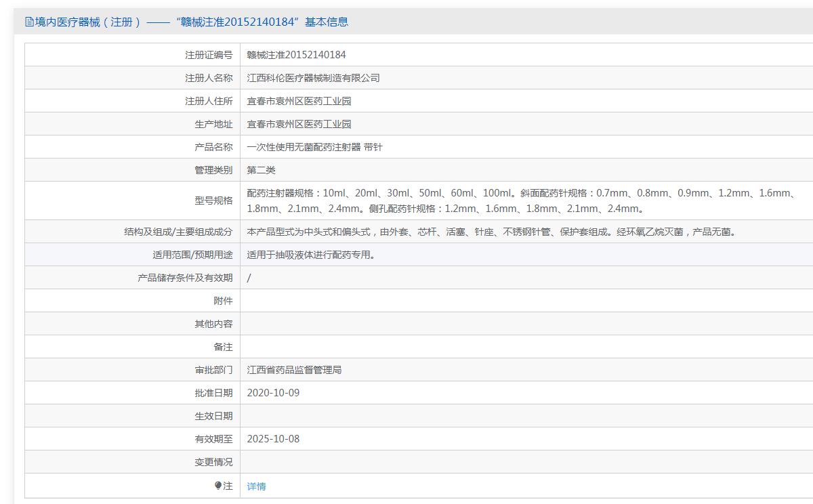
Task: Click the 注册人住所 label
Action: point(209,101)
